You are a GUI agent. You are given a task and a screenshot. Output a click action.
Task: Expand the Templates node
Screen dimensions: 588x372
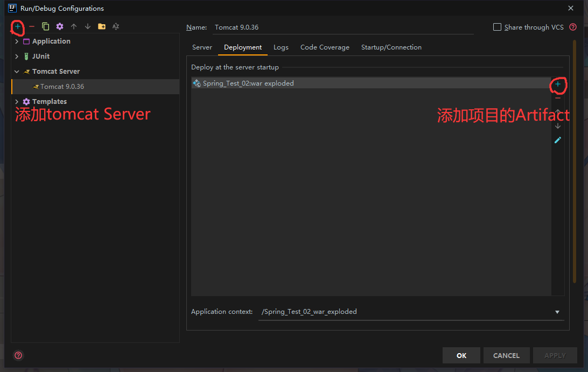point(17,102)
